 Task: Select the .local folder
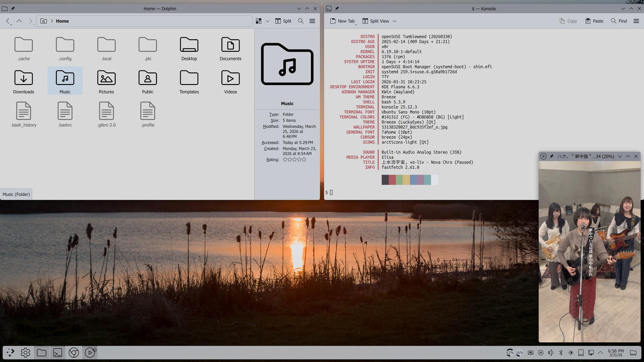(x=106, y=49)
